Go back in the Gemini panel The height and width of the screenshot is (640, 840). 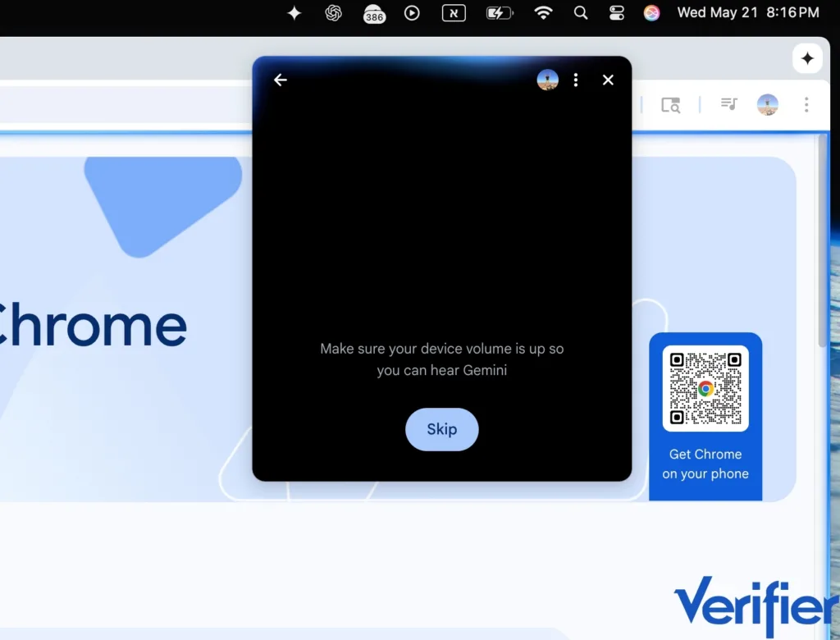tap(281, 80)
